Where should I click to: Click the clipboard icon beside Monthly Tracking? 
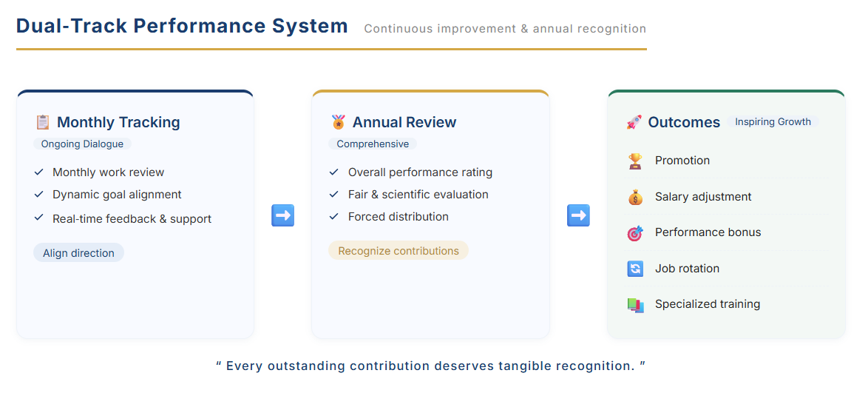pyautogui.click(x=43, y=122)
